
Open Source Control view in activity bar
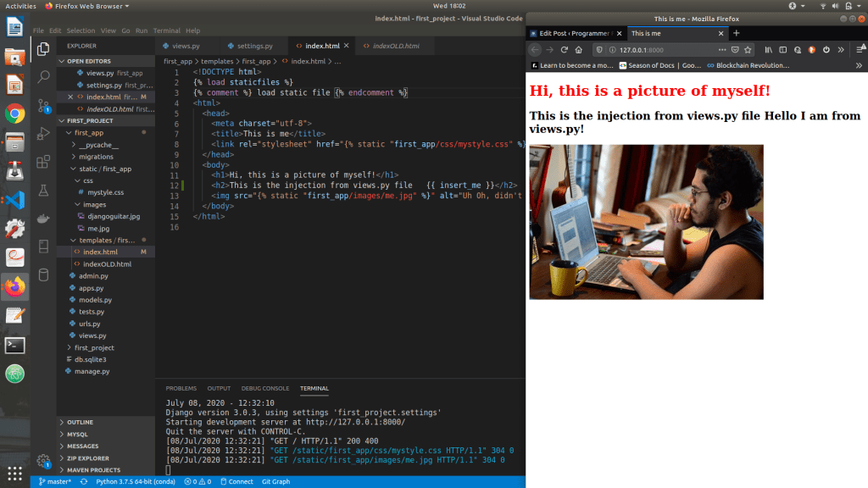(43, 105)
